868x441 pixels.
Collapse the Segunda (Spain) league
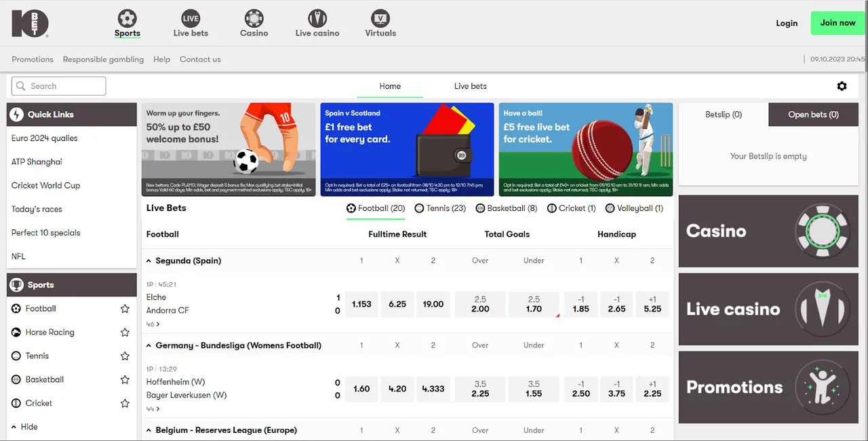149,261
